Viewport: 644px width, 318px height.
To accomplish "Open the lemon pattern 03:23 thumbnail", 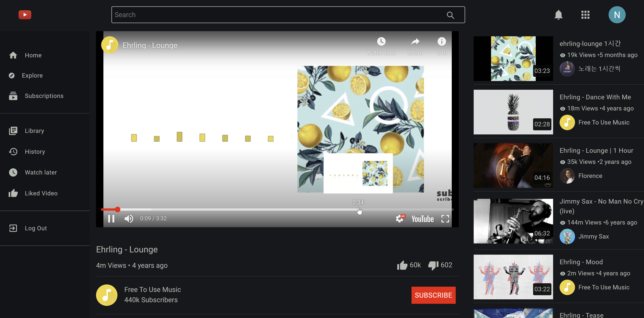I will tap(513, 59).
